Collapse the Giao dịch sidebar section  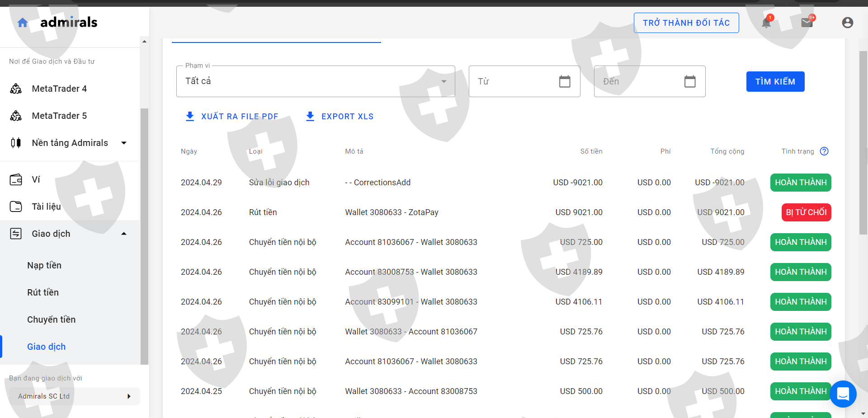[124, 234]
